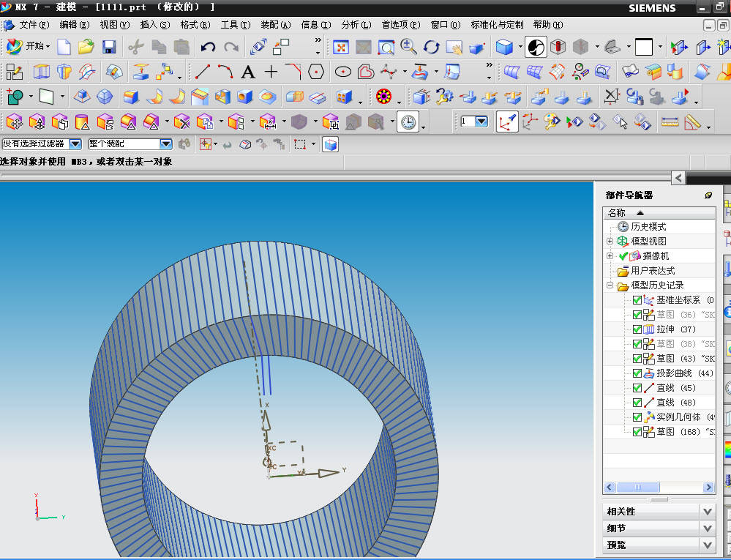The image size is (731, 560).
Task: Toggle checkbox for 拉伸 (37)
Action: [x=637, y=329]
